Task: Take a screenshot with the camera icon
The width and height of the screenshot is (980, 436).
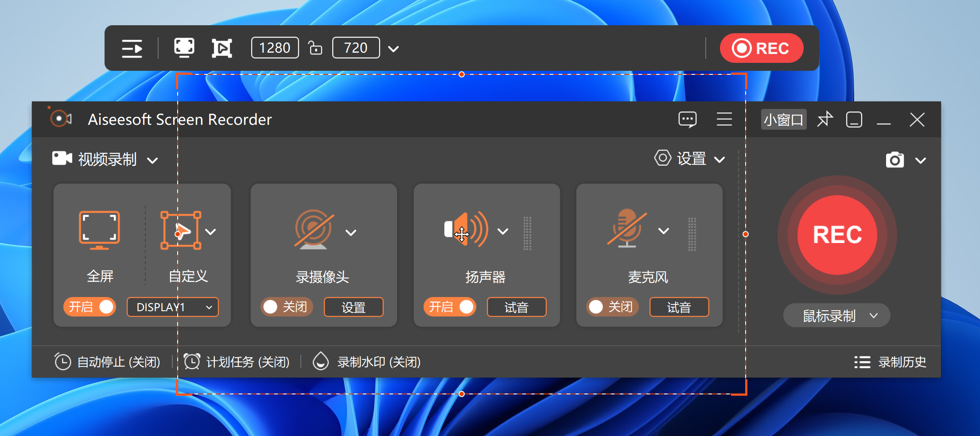Action: [x=895, y=160]
